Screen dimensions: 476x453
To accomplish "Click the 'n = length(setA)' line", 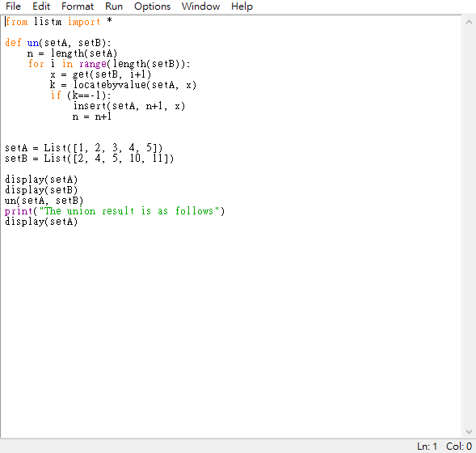I will (72, 53).
